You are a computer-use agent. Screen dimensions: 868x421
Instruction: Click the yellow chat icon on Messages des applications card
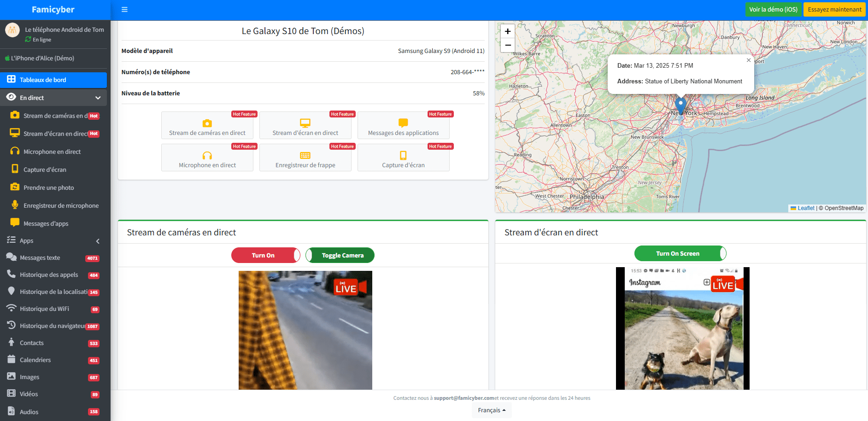(403, 123)
